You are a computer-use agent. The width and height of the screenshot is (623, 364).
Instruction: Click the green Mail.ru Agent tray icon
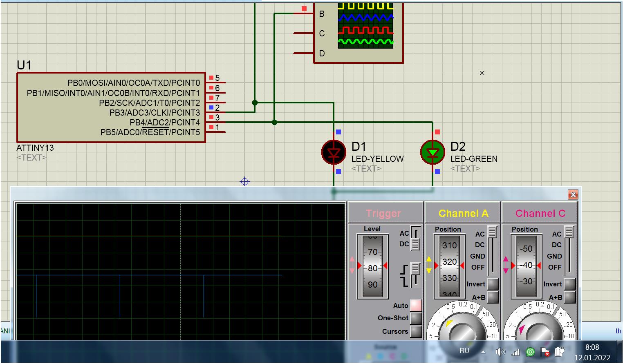point(530,352)
